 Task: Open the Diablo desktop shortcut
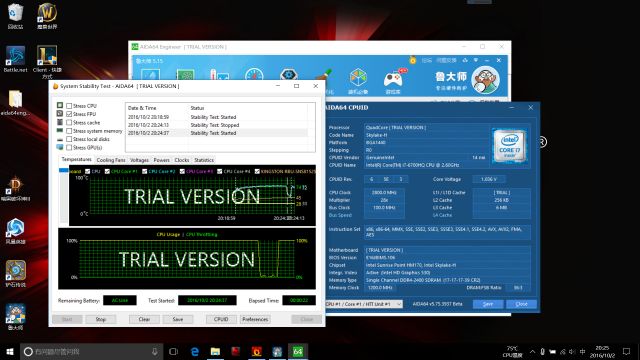click(x=15, y=189)
